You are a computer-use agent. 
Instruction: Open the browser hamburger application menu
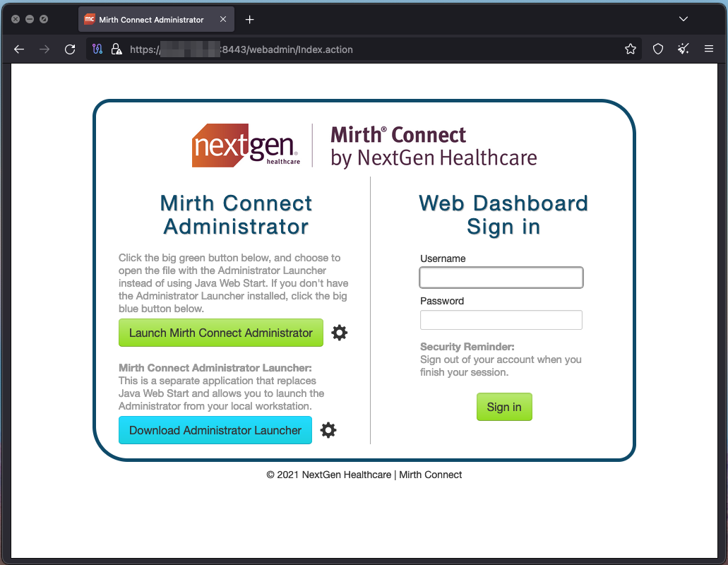click(709, 49)
